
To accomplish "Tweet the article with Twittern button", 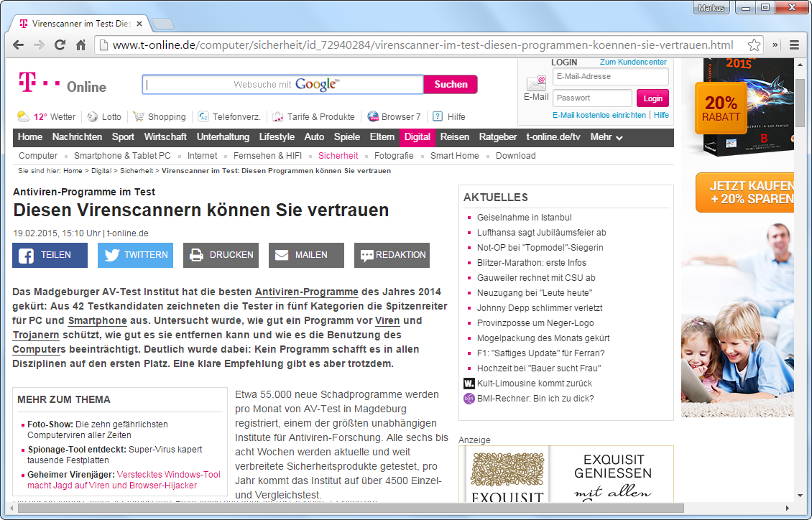I will tap(135, 255).
